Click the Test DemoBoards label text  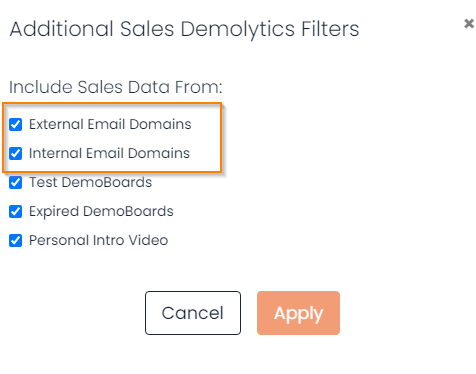(x=90, y=182)
